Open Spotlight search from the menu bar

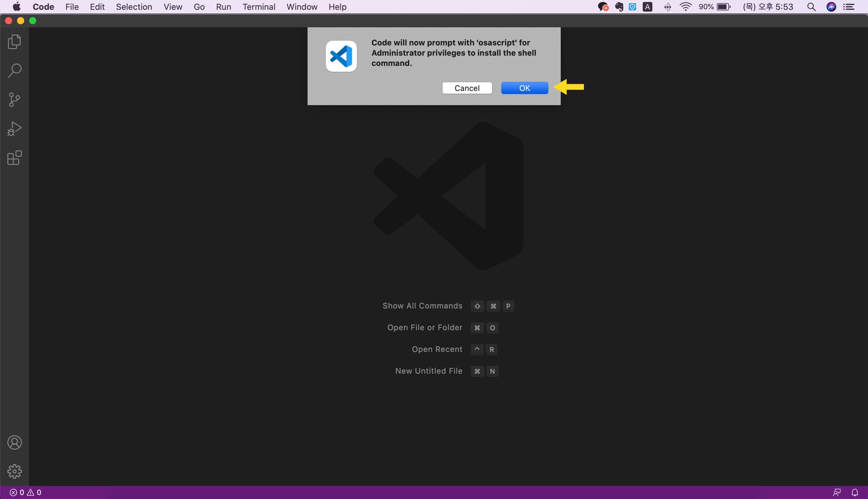point(811,7)
